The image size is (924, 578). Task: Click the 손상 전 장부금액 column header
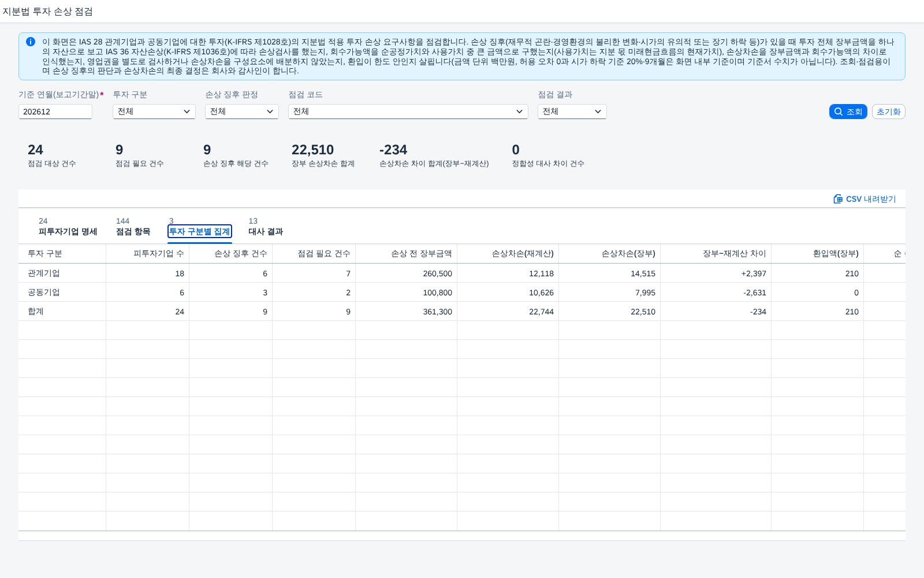pos(407,254)
